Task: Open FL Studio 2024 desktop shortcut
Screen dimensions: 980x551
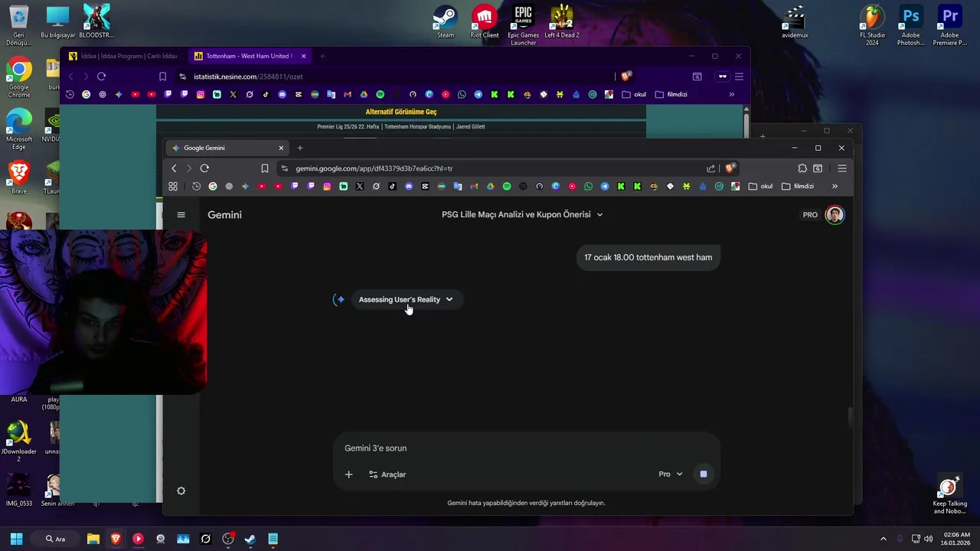Action: pos(872,25)
